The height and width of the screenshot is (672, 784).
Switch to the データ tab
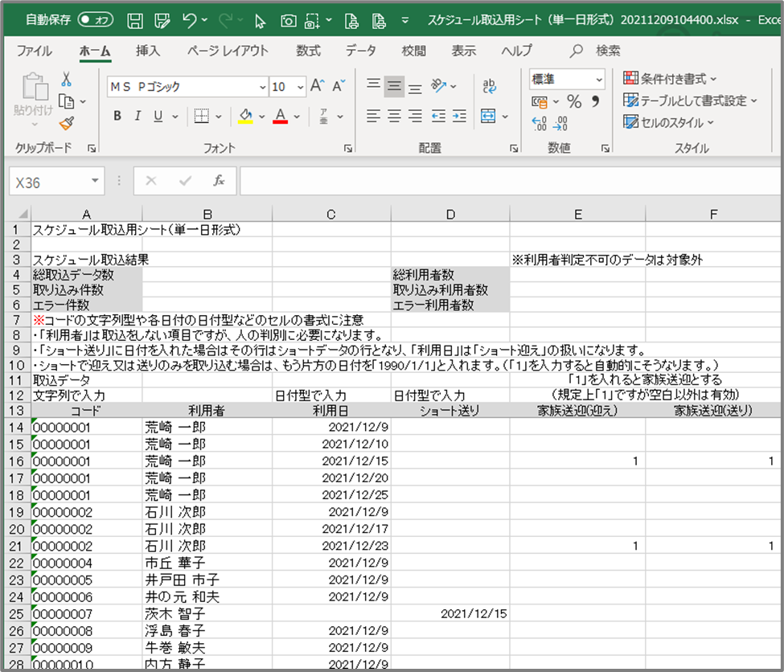coord(360,51)
